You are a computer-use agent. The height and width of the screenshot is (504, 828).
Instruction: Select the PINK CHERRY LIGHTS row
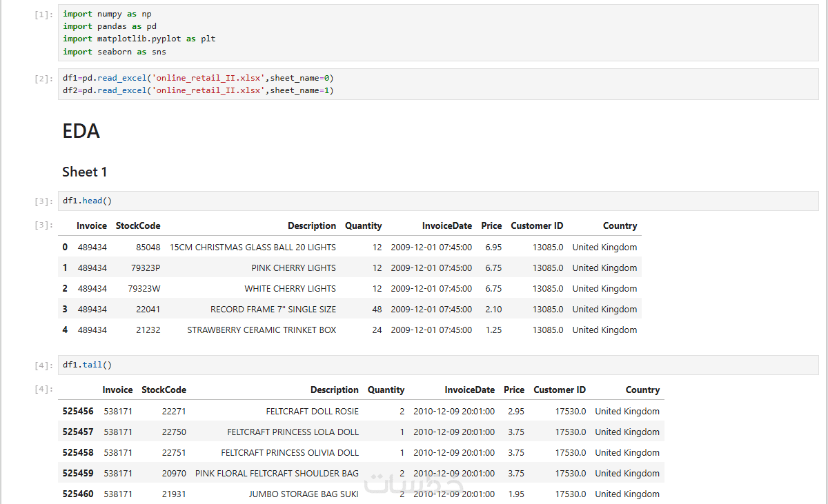(x=350, y=268)
